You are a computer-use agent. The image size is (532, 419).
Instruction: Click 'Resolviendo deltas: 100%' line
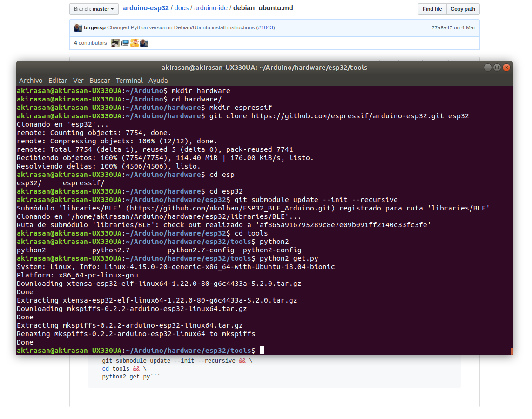pyautogui.click(x=108, y=166)
